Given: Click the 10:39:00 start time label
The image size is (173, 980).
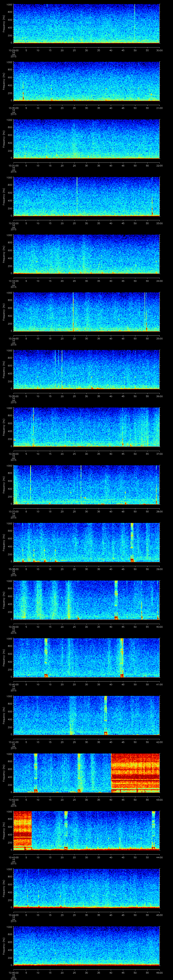Looking at the screenshot, I should [x=13, y=627].
